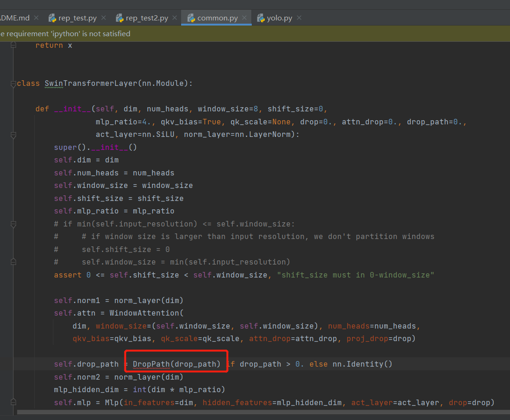Select the common.py tab
Screen dimensions: 510x420
[217, 18]
